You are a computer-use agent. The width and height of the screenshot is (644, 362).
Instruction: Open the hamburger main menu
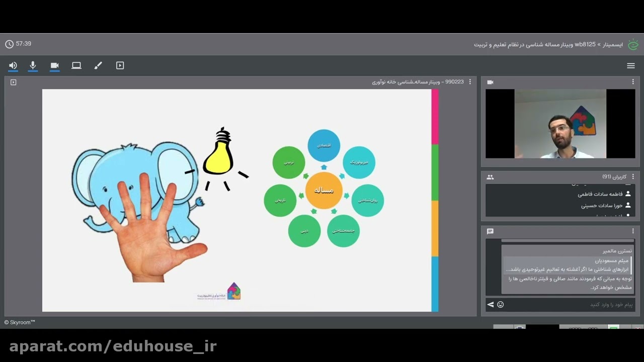(x=631, y=65)
